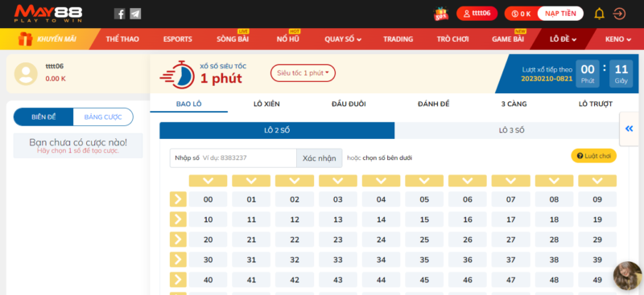Select the ĐÁNH ĐỀ tab
644x295 pixels.
pos(434,104)
